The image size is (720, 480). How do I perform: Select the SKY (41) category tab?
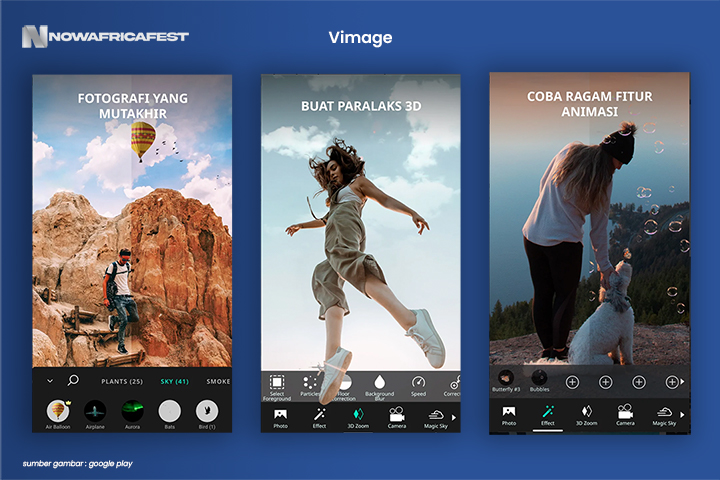pos(174,381)
